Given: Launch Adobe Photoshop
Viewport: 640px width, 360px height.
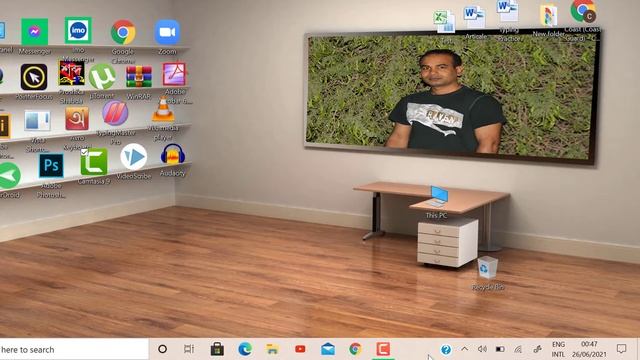Looking at the screenshot, I should point(51,166).
